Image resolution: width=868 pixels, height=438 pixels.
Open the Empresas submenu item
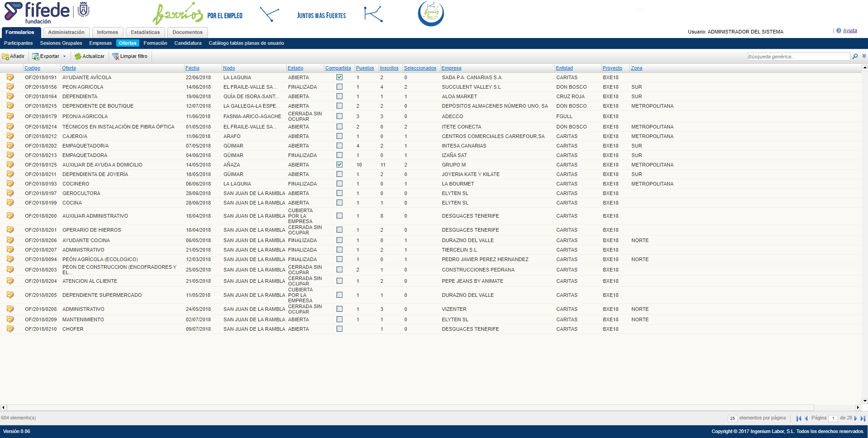click(x=100, y=43)
